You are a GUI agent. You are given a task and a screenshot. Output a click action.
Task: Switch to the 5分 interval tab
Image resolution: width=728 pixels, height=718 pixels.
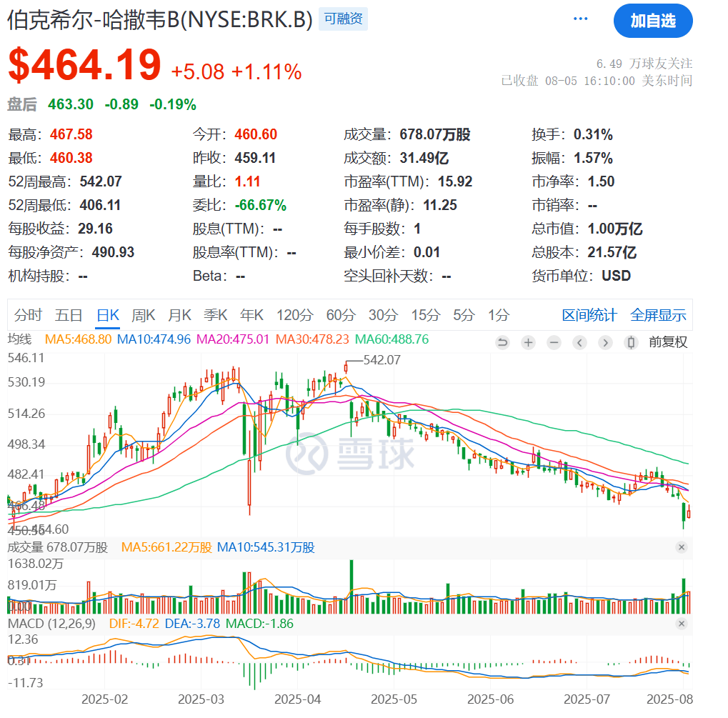pyautogui.click(x=464, y=315)
